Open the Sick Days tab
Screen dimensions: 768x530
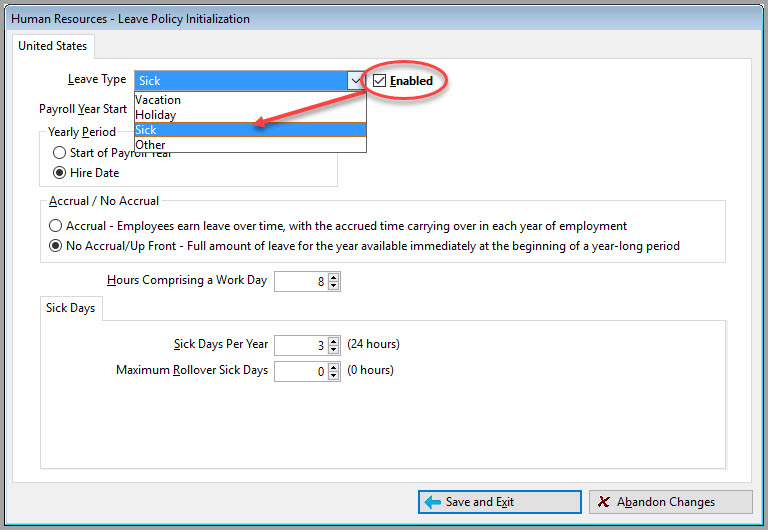tap(71, 308)
